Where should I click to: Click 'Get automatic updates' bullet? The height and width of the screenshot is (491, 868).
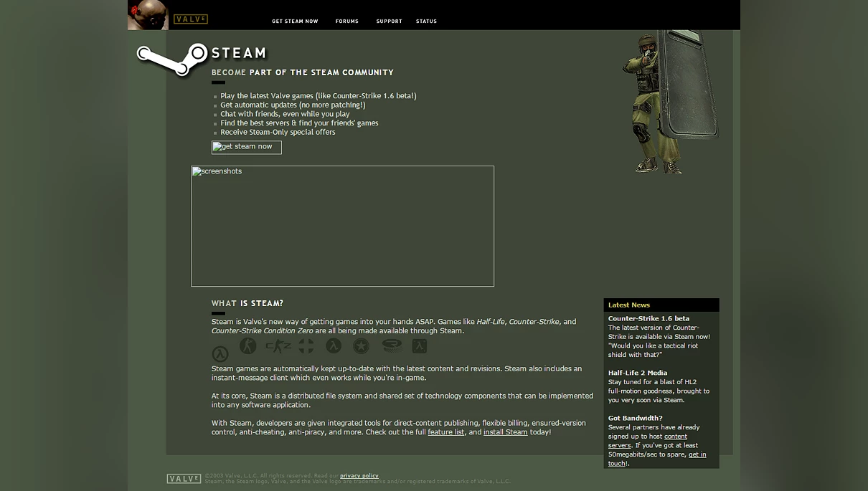293,105
